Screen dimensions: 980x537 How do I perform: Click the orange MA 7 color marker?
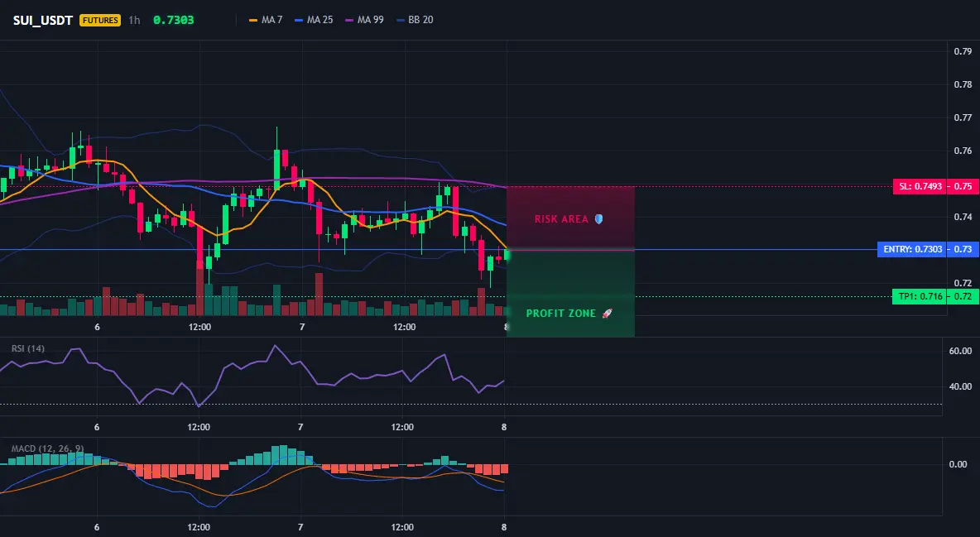[x=253, y=20]
